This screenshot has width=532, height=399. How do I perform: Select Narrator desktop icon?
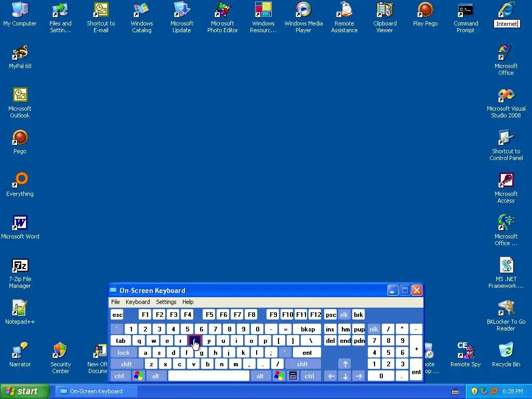pos(20,355)
